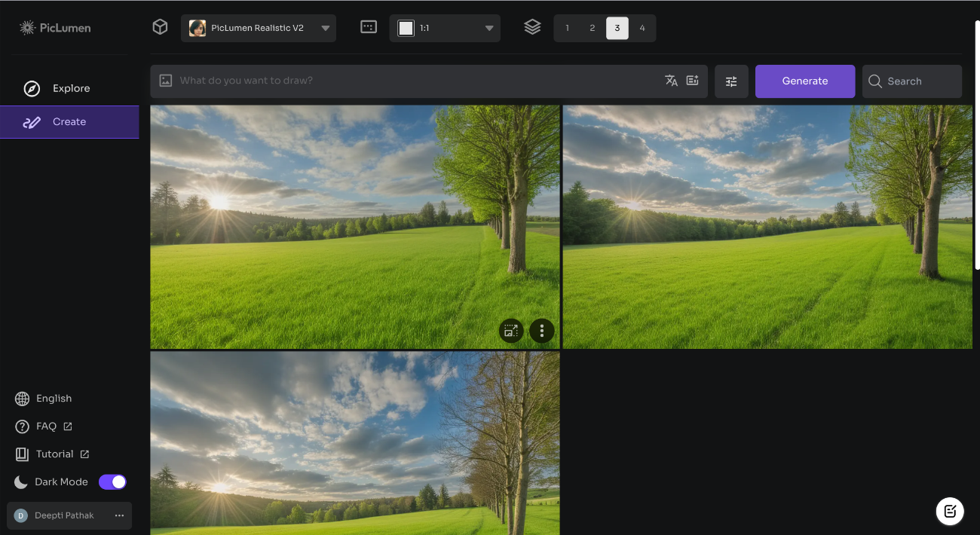Open the advanced settings sliders panel
This screenshot has height=535, width=980.
tap(731, 81)
